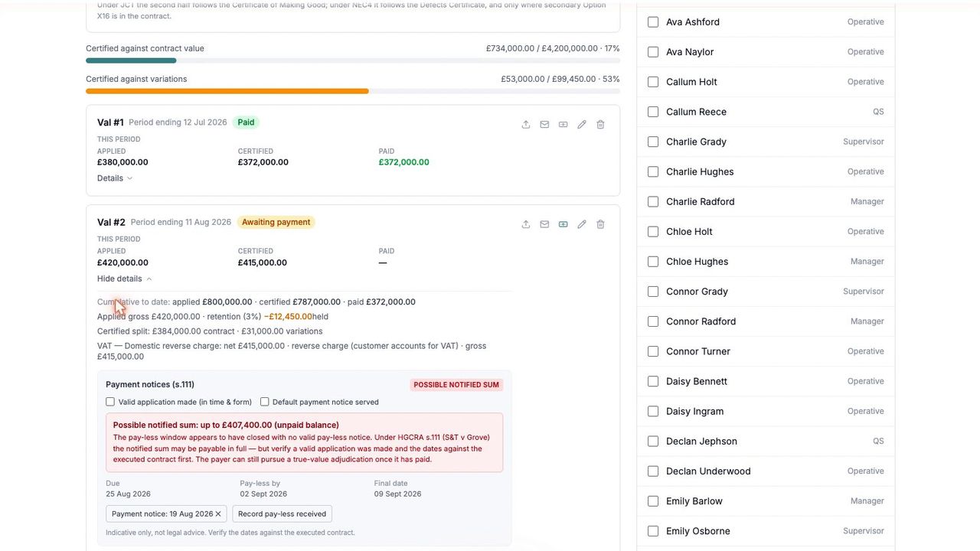
Task: Select the Chloe Hughes checkbox
Action: 653,262
